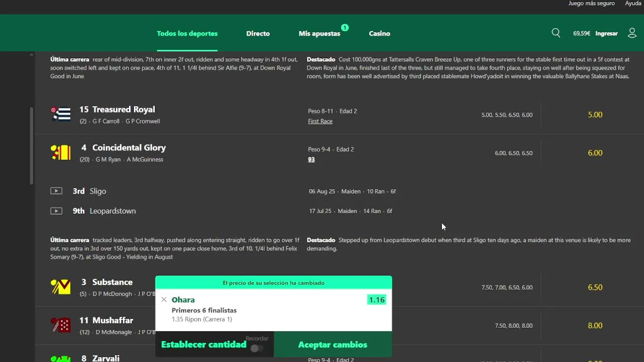Click the 1.35 Ripon (Carrera 1) text
The height and width of the screenshot is (362, 644).
click(x=201, y=319)
